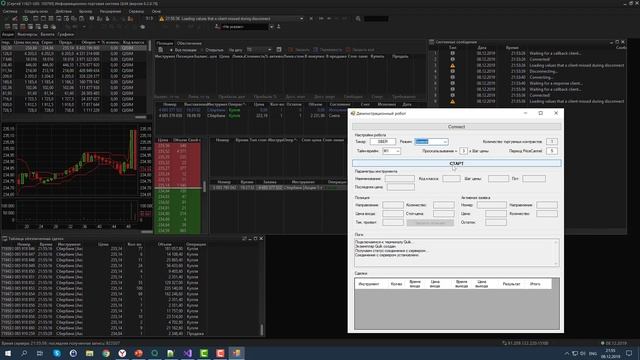Open the red Camtasia recorder icon in taskbar

click(220, 353)
